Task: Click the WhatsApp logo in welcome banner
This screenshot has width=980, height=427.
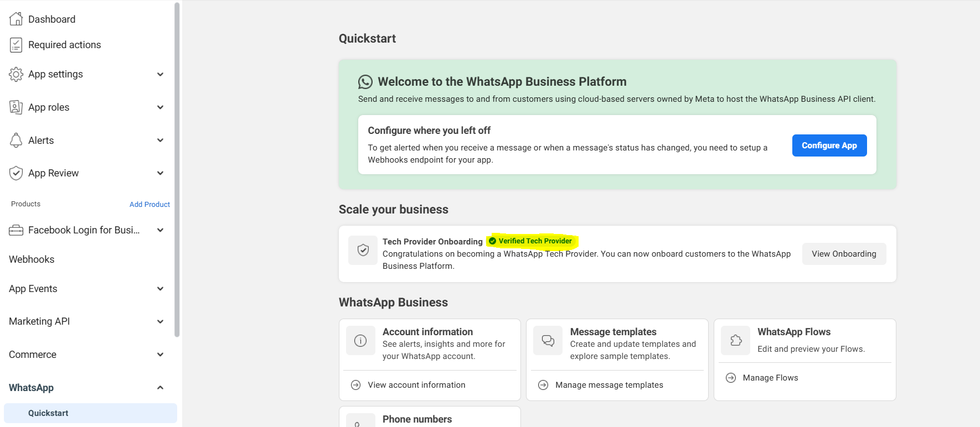Action: click(365, 82)
